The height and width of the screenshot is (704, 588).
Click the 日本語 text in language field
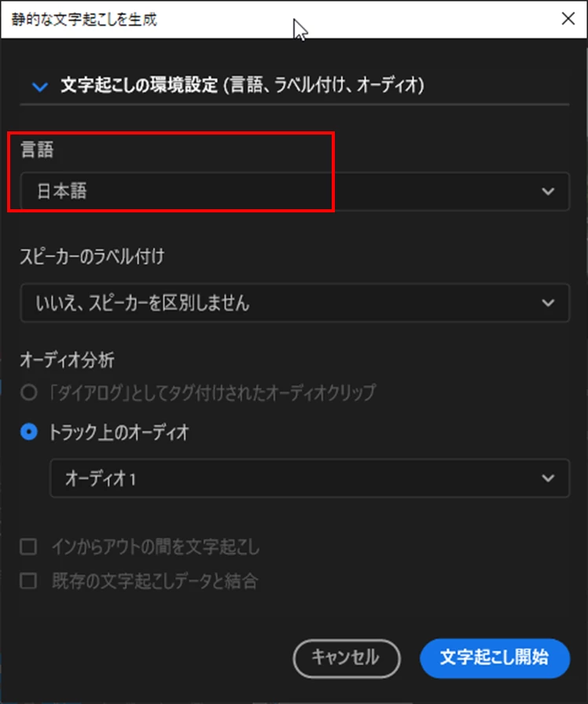click(x=62, y=191)
